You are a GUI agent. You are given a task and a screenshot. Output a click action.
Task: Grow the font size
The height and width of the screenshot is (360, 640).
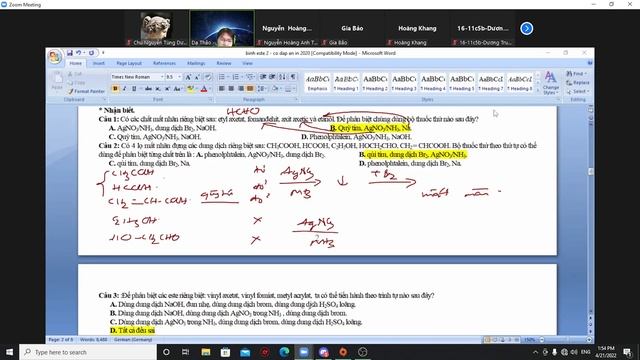(188, 77)
